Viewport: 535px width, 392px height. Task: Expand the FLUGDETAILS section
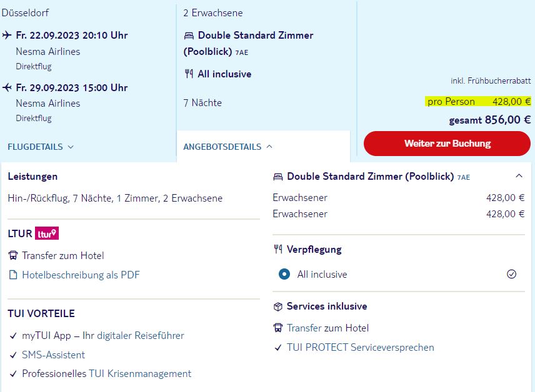point(40,147)
